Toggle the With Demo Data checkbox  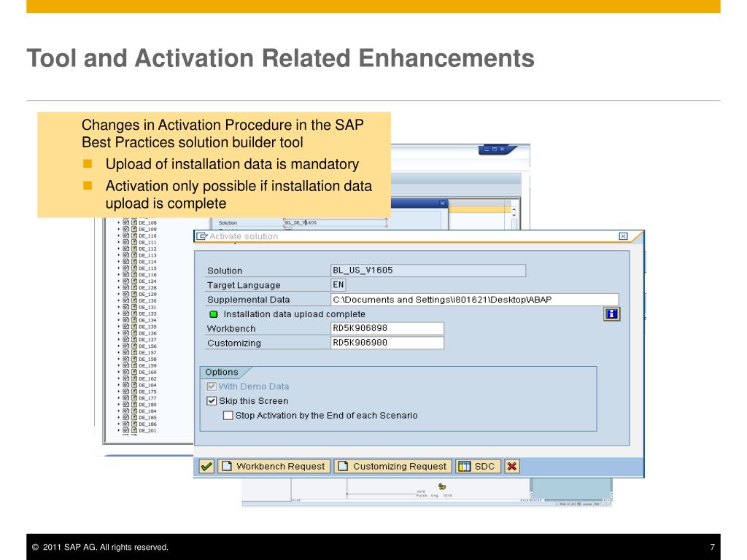point(212,386)
